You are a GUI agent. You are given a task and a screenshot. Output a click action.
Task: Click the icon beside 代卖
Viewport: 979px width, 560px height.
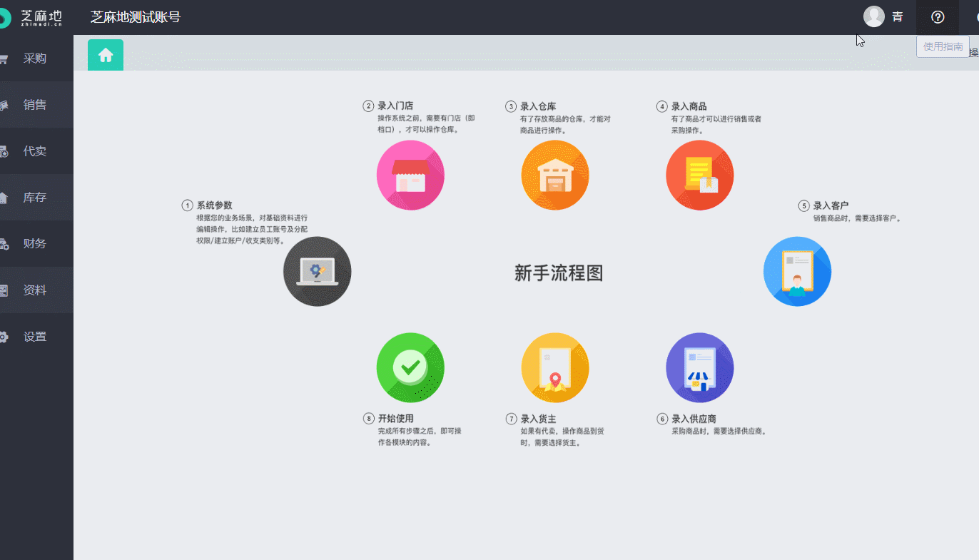[4, 152]
